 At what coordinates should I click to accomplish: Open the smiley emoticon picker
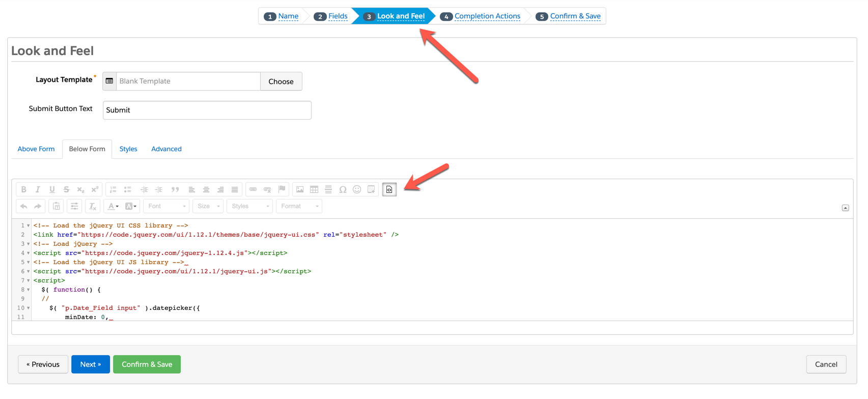pyautogui.click(x=357, y=189)
